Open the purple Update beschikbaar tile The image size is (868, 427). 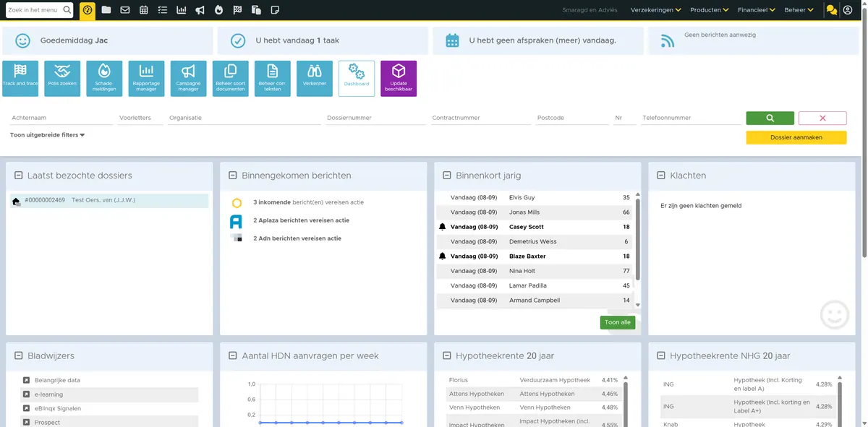(x=399, y=79)
